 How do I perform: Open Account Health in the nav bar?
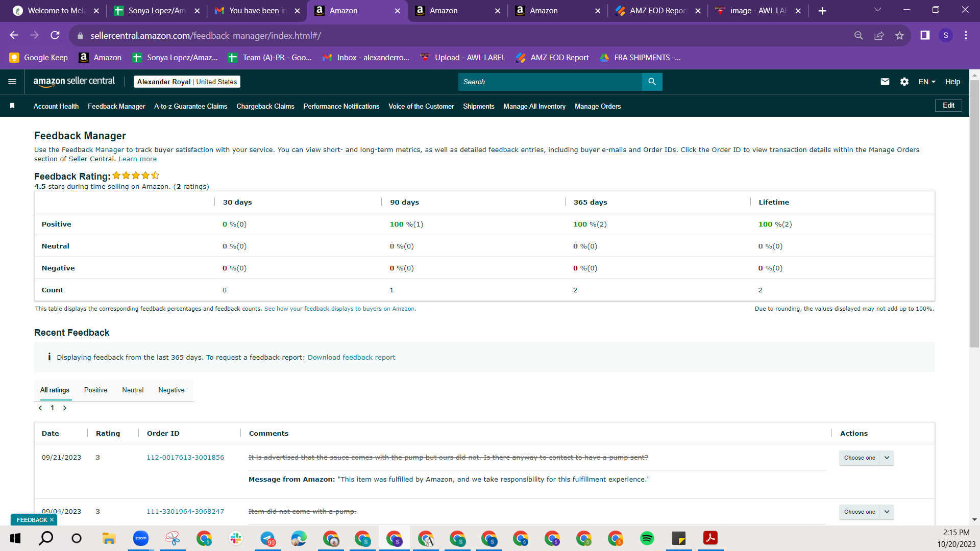(56, 106)
